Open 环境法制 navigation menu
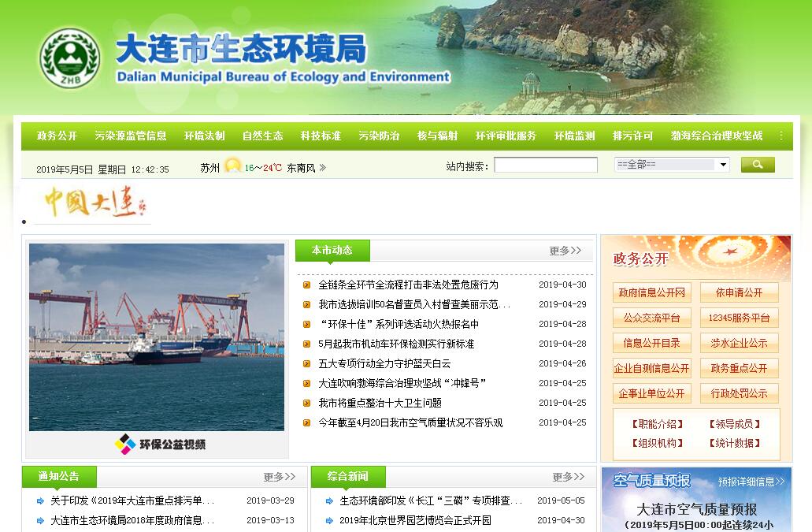 tap(205, 136)
